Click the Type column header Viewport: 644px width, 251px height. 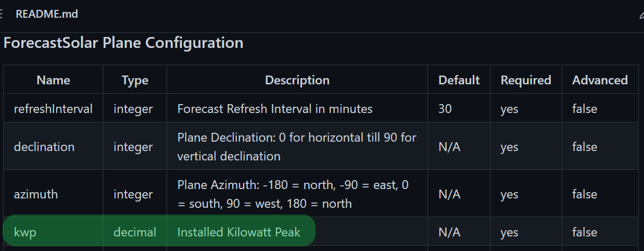click(135, 80)
